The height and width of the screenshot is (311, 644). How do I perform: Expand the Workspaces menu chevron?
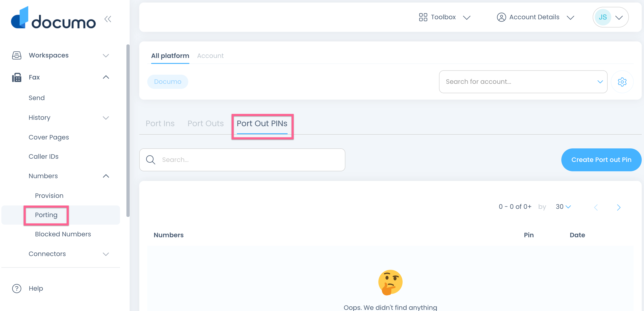106,55
